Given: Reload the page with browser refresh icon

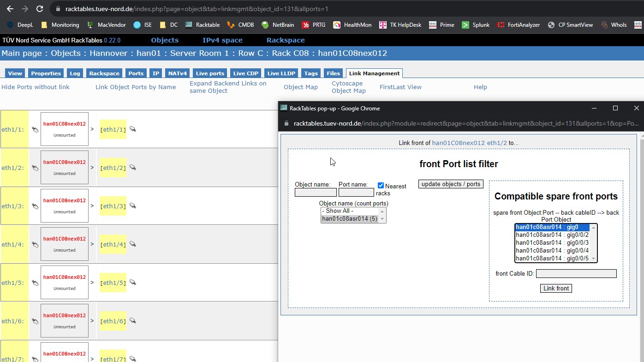Looking at the screenshot, I should pos(40,9).
